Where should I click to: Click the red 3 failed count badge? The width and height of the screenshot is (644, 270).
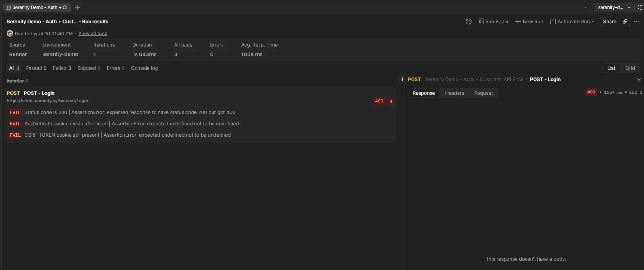point(391,101)
